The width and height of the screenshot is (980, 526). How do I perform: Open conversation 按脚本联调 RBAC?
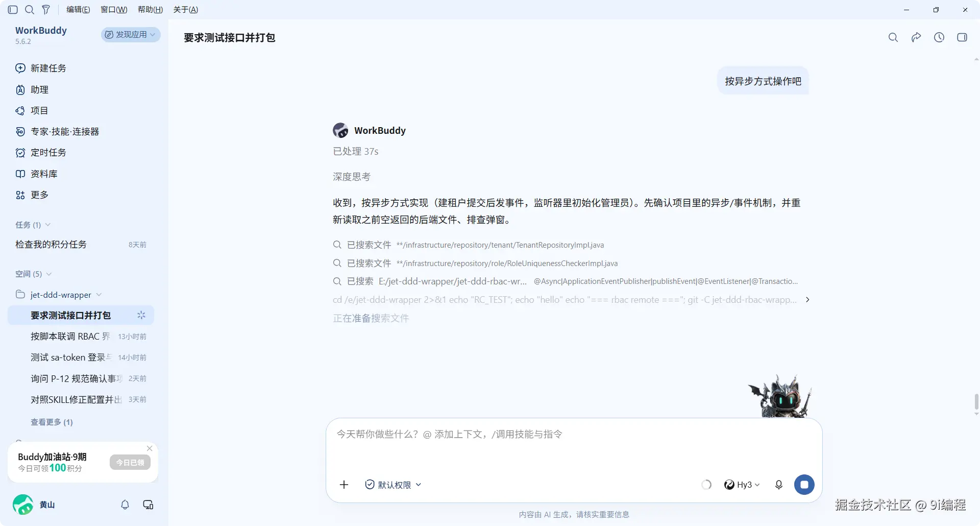(x=81, y=337)
